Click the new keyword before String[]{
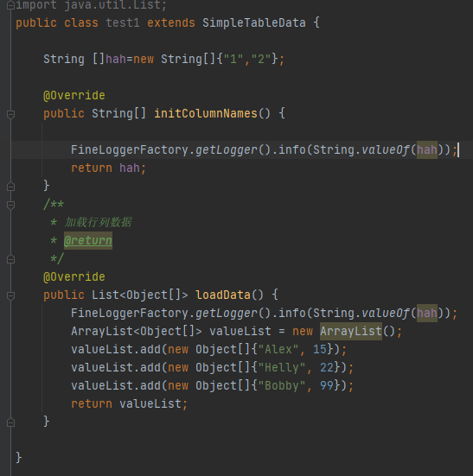The width and height of the screenshot is (473, 476). [x=144, y=59]
